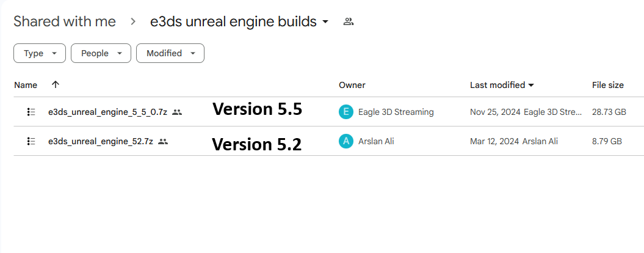Click the Nov 25, 2024 modified date
Image resolution: width=644 pixels, height=253 pixels.
[494, 112]
